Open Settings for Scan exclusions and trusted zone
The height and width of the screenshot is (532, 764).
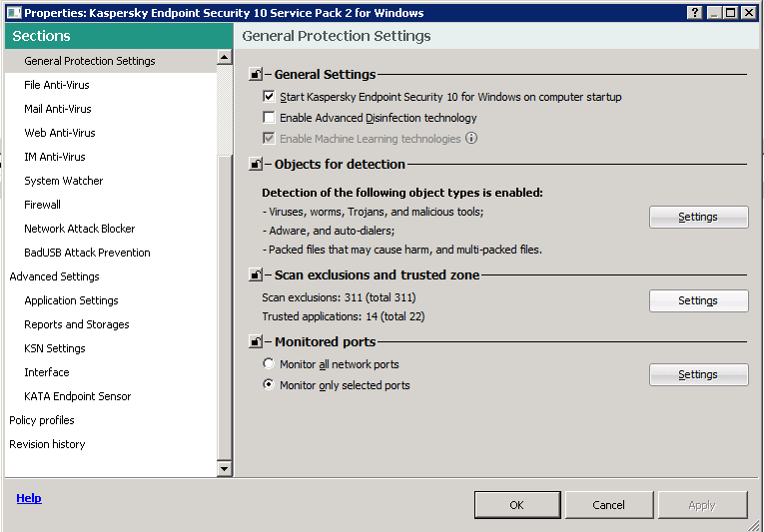tap(698, 300)
